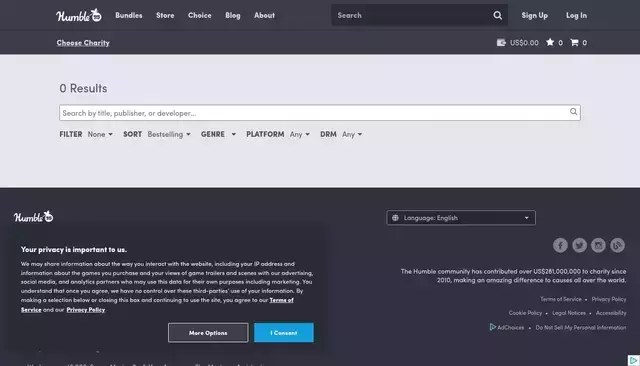Expand the FILTER None dropdown
Viewport: 640px width, 366px height.
pos(100,134)
